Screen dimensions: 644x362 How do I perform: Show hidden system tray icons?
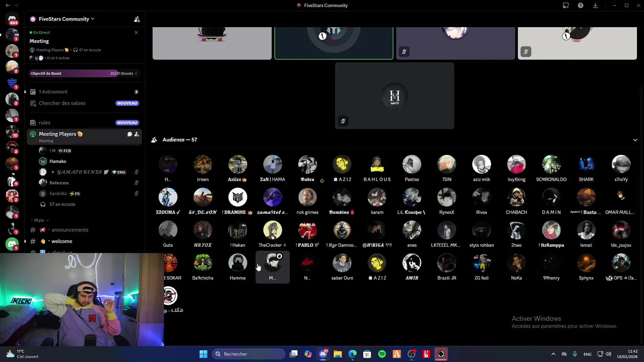point(553,354)
